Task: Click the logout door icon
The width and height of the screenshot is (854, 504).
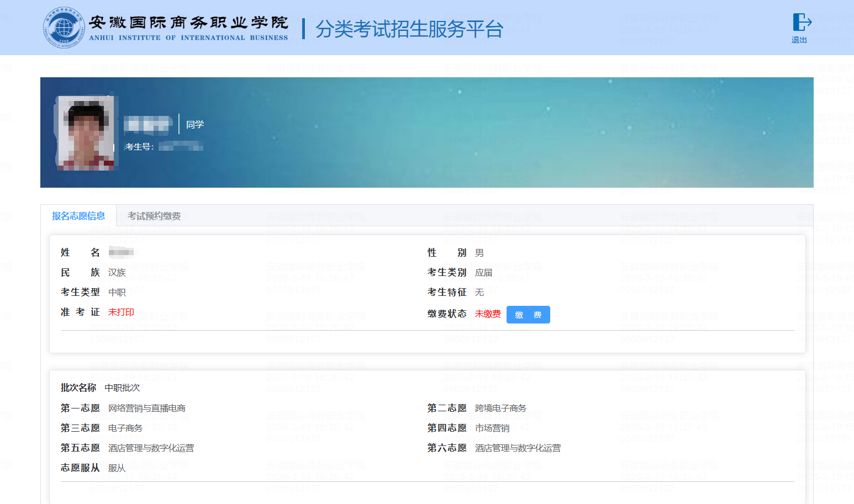Action: click(802, 22)
